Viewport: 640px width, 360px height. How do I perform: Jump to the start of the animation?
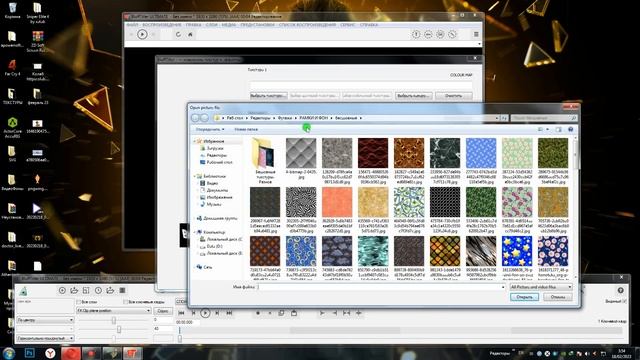click(181, 313)
